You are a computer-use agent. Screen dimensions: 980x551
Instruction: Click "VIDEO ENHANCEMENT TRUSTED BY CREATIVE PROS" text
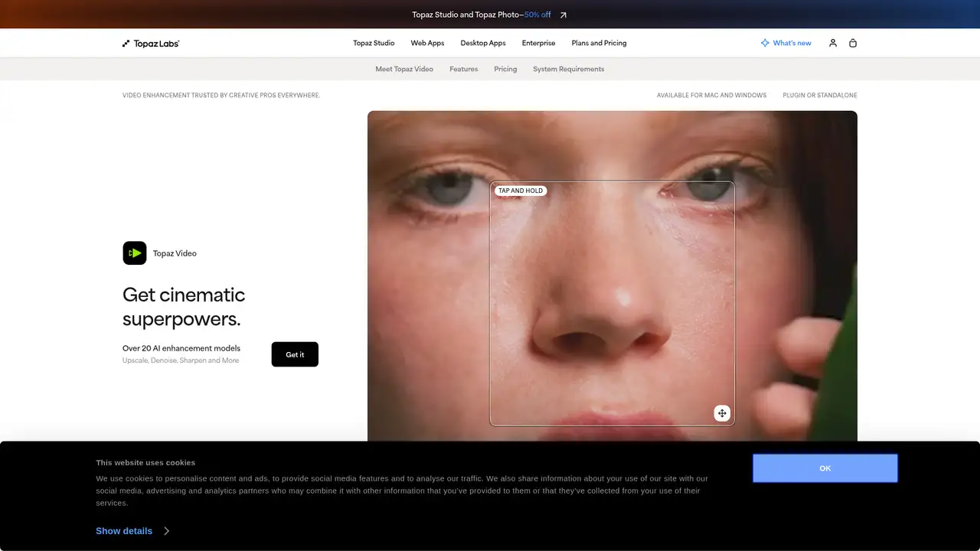point(221,96)
